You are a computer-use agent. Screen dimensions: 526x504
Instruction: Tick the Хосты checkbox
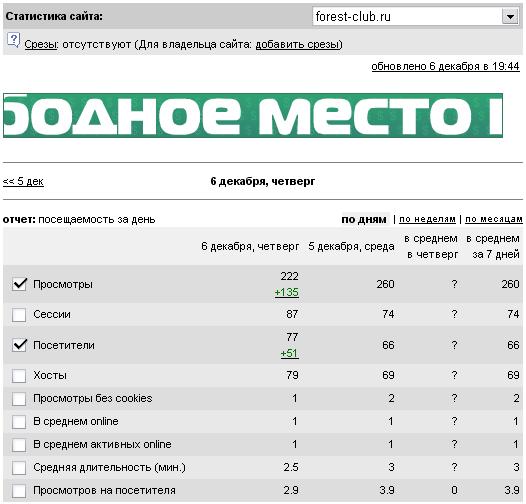click(x=19, y=375)
